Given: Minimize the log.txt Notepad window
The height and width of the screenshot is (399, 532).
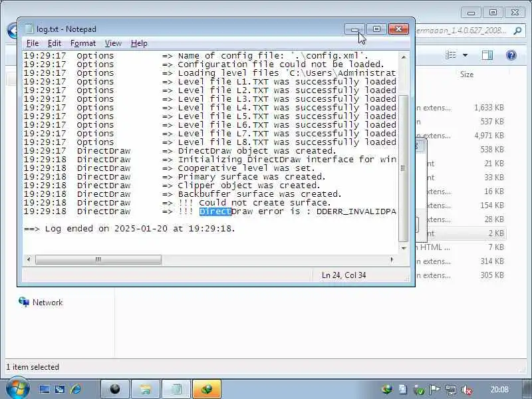Looking at the screenshot, I should coord(354,29).
